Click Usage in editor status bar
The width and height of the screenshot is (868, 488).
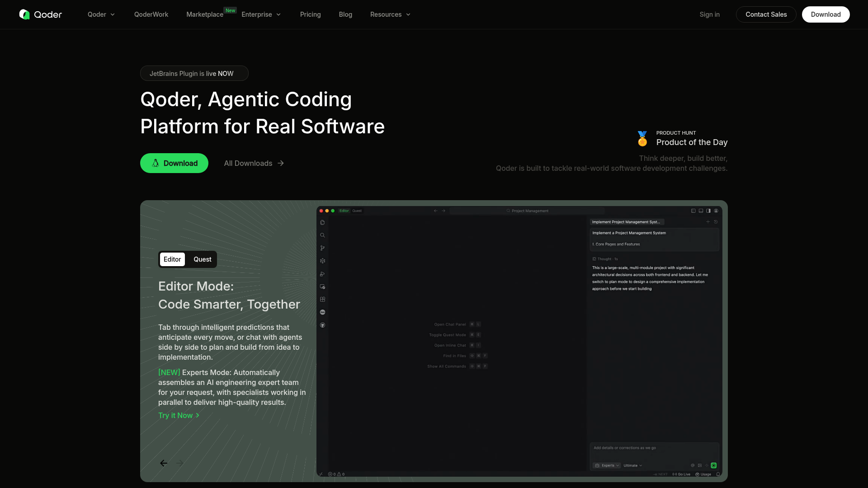click(x=703, y=474)
